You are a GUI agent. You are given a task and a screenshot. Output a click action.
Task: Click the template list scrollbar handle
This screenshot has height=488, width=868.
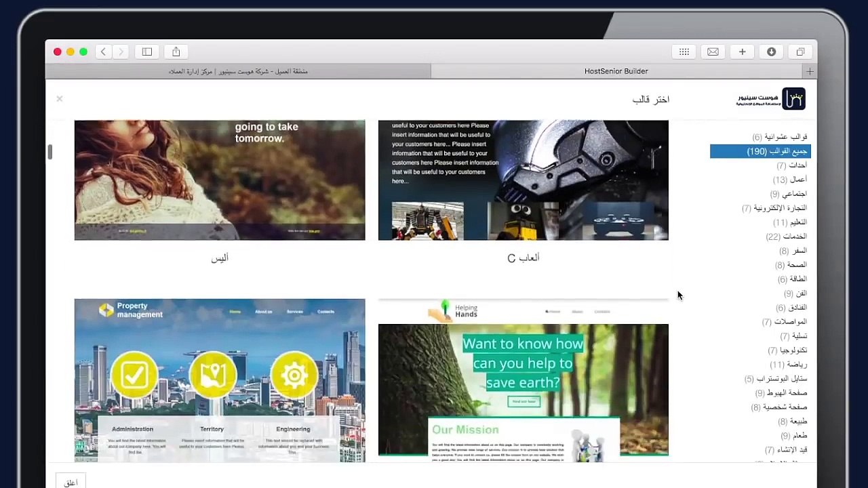(50, 152)
